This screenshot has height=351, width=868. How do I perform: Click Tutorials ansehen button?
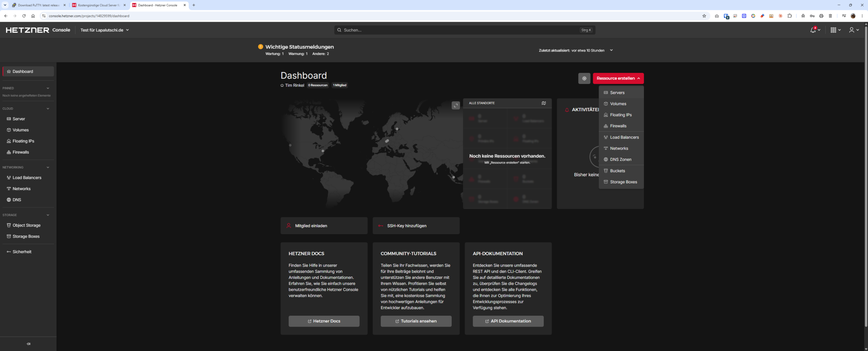(x=416, y=321)
